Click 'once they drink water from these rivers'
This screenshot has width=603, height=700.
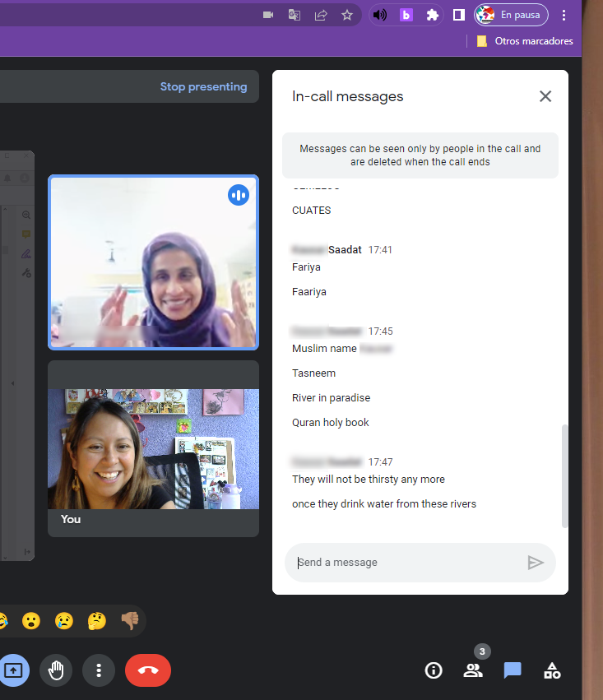[384, 504]
